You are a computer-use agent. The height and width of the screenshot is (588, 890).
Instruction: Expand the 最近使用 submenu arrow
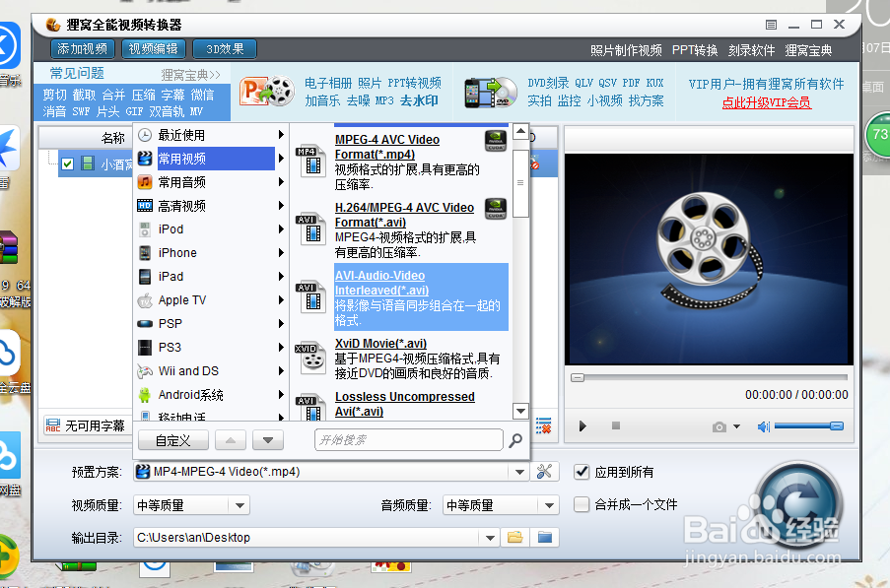coord(281,135)
